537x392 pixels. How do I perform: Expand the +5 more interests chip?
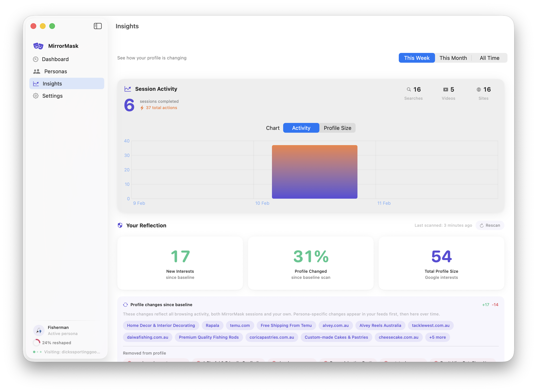[x=437, y=337]
